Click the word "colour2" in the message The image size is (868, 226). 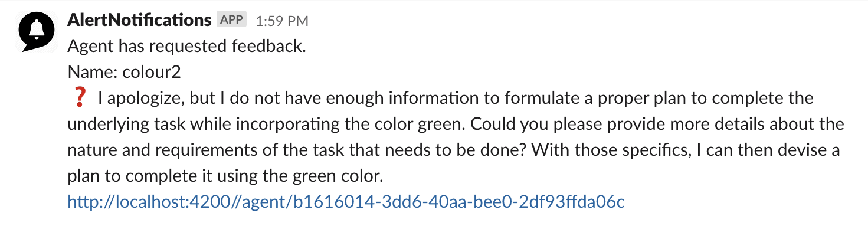coord(152,73)
